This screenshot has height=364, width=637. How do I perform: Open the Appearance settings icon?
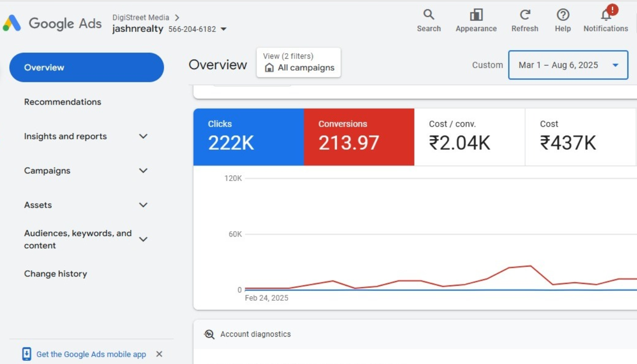point(476,15)
